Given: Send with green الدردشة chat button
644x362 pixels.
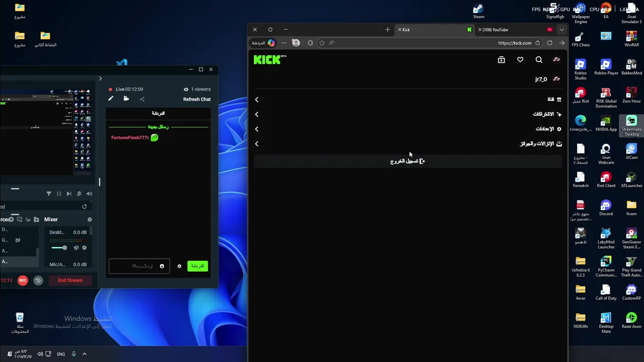Looking at the screenshot, I should [x=198, y=266].
